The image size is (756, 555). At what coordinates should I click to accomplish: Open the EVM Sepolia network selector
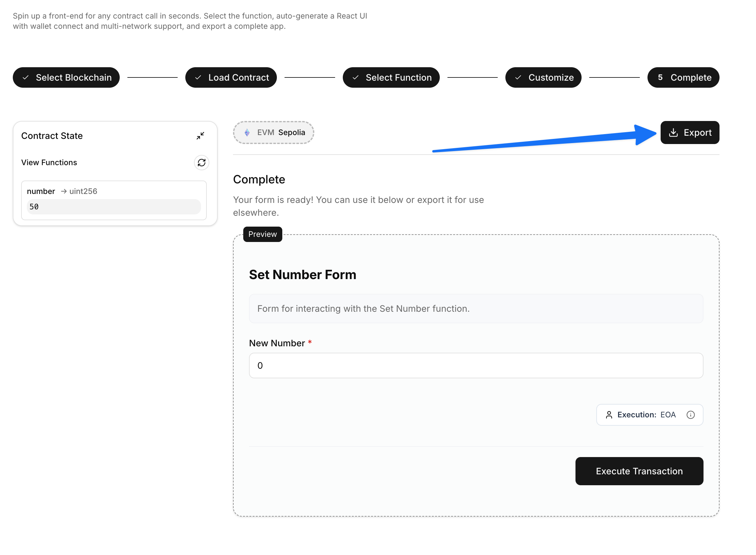(x=274, y=133)
